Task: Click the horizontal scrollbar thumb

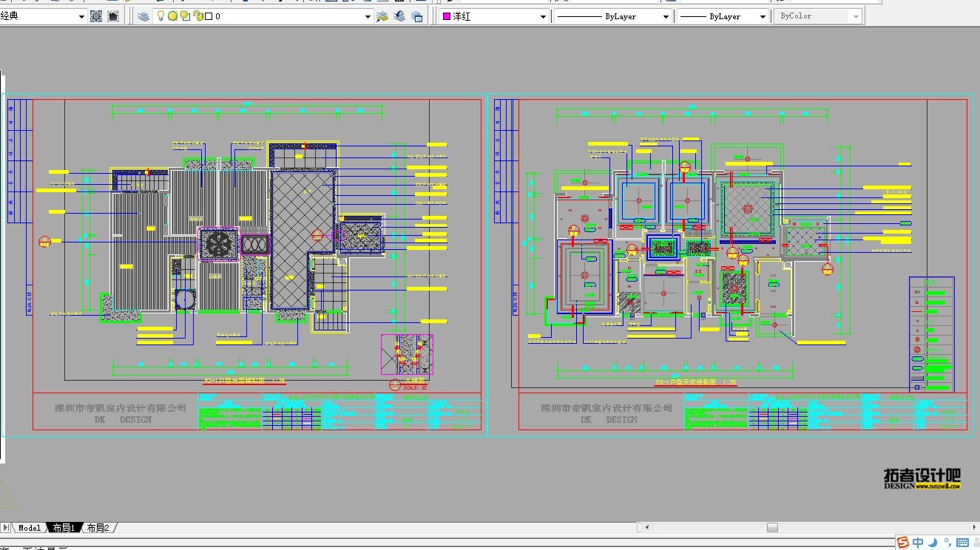Action: click(772, 528)
